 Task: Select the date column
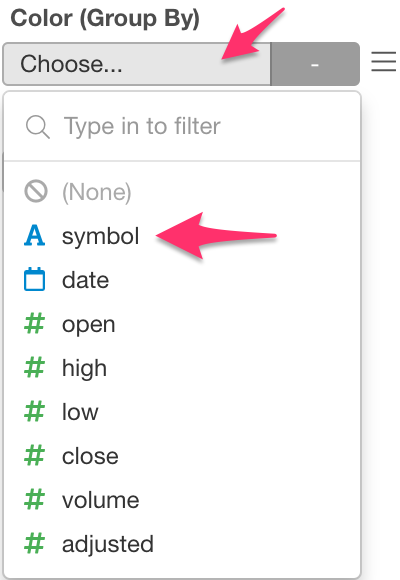click(182, 280)
